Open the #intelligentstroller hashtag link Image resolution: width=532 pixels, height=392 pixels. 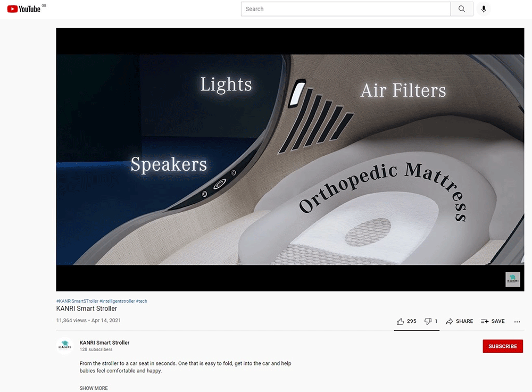click(117, 301)
